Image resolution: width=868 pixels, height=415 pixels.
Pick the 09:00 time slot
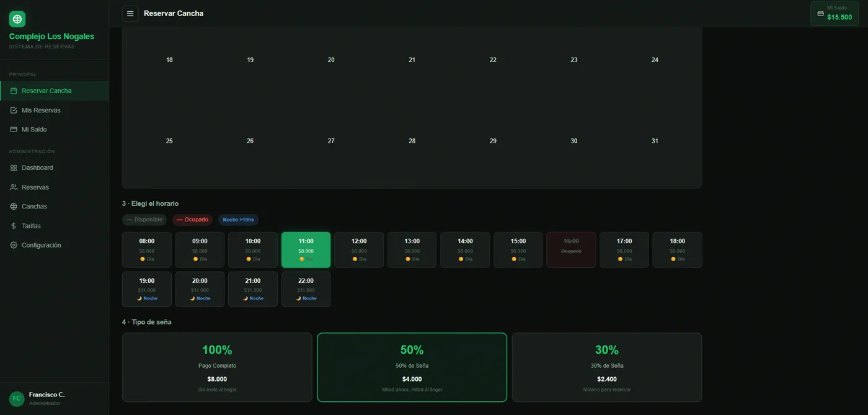tap(200, 250)
